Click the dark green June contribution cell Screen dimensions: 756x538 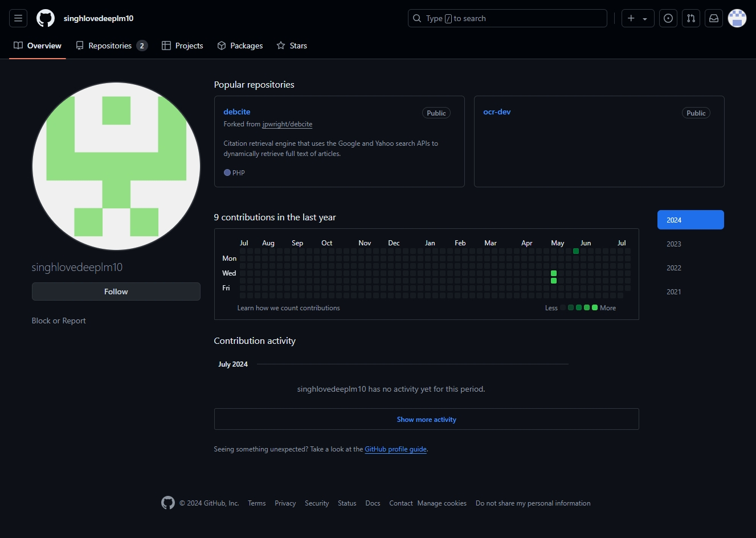(576, 251)
